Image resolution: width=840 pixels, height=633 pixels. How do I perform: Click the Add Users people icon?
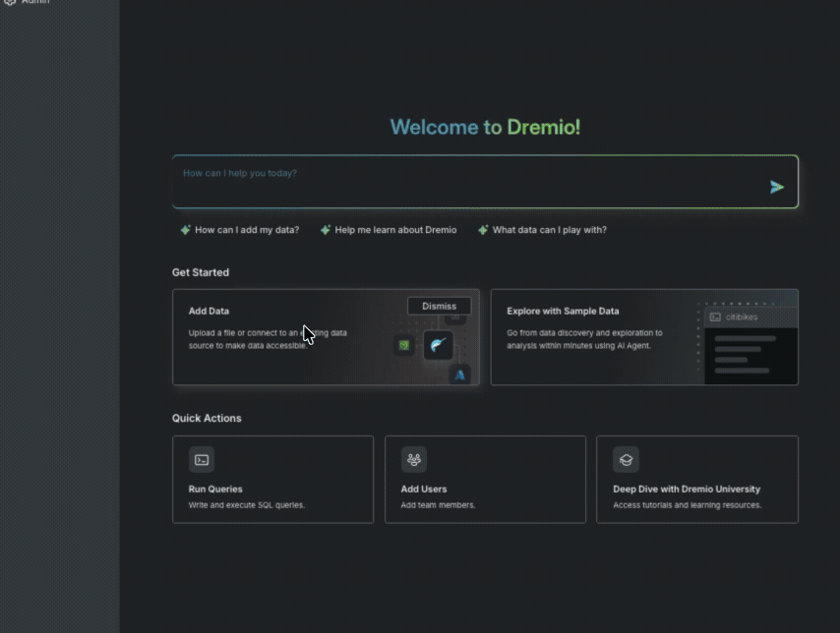click(414, 459)
